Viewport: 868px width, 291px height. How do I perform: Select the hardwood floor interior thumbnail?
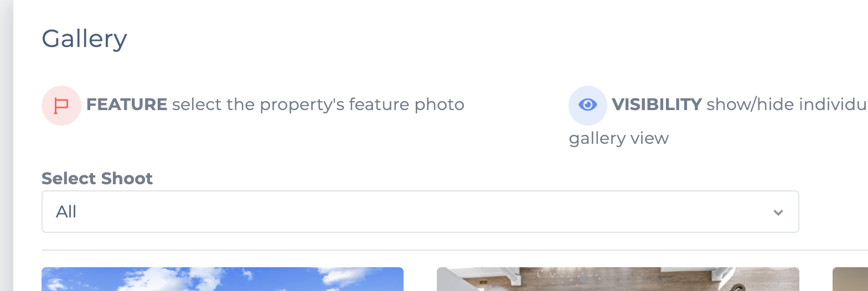618,279
